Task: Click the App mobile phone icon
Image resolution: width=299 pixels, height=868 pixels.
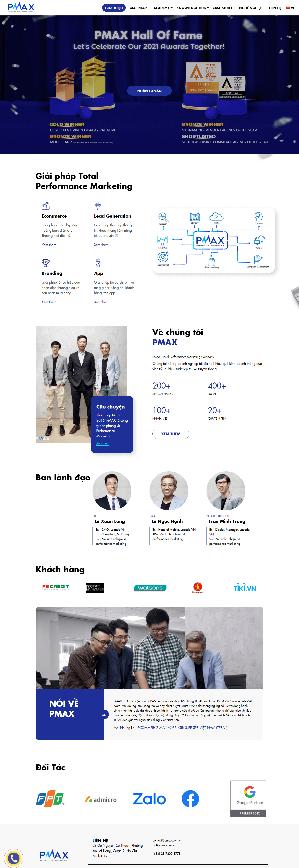Action: (98, 263)
